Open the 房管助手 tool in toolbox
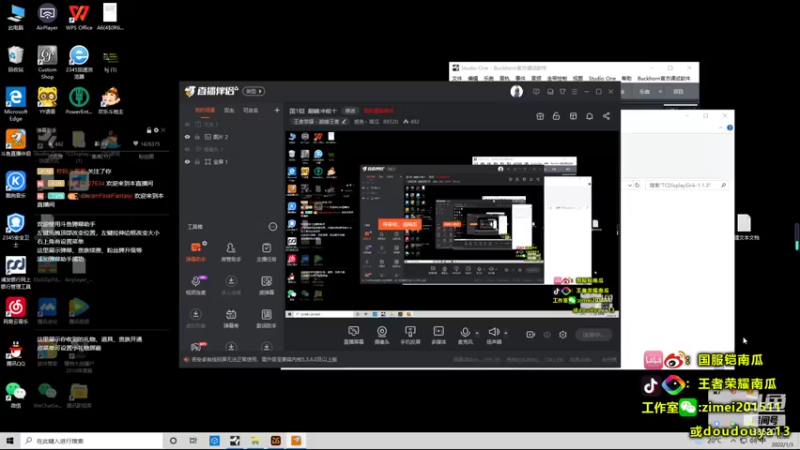The width and height of the screenshot is (800, 450). click(231, 252)
